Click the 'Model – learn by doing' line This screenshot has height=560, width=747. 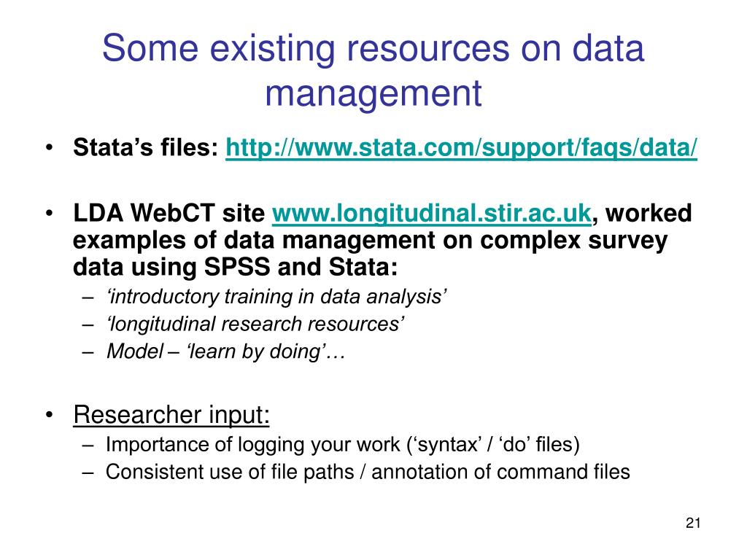(x=225, y=352)
